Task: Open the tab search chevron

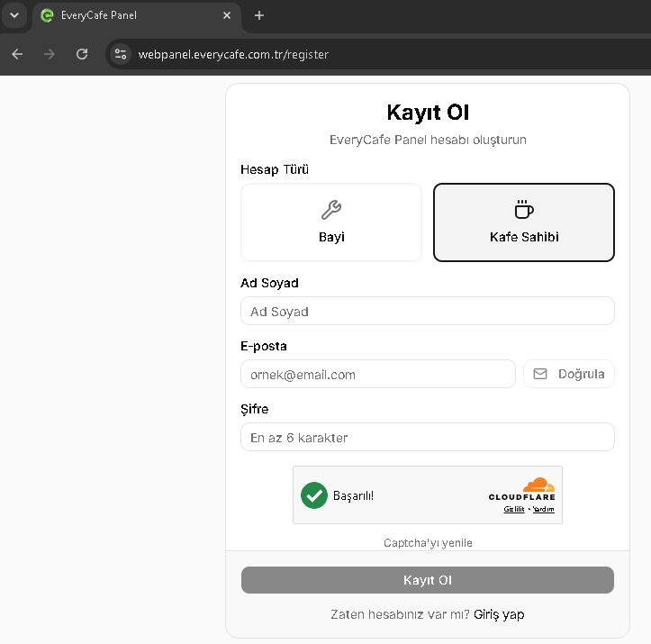Action: click(14, 15)
